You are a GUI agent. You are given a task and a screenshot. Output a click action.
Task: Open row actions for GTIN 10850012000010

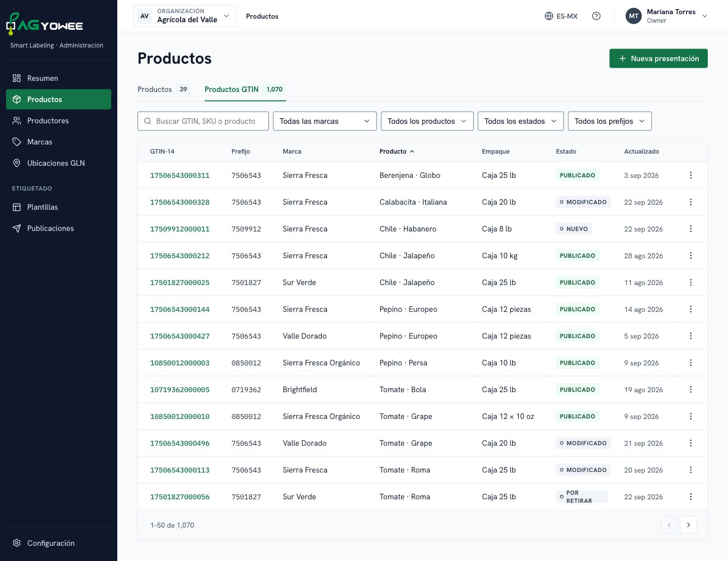pos(691,416)
